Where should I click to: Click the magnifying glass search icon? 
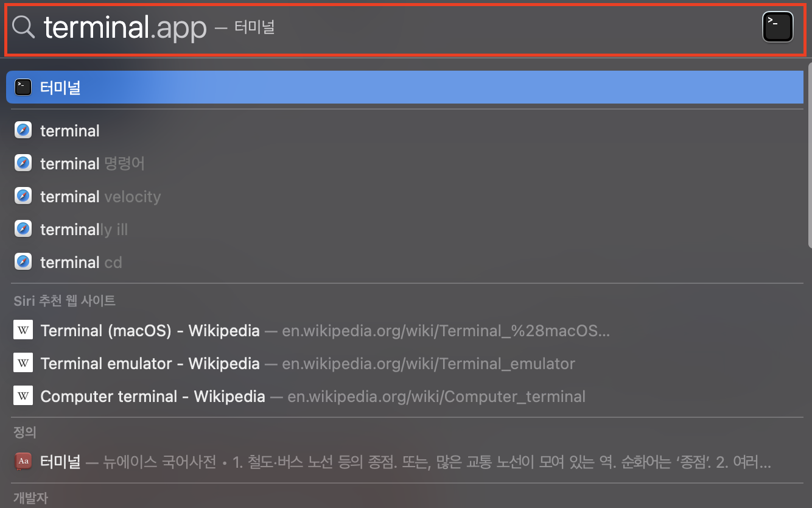24,27
